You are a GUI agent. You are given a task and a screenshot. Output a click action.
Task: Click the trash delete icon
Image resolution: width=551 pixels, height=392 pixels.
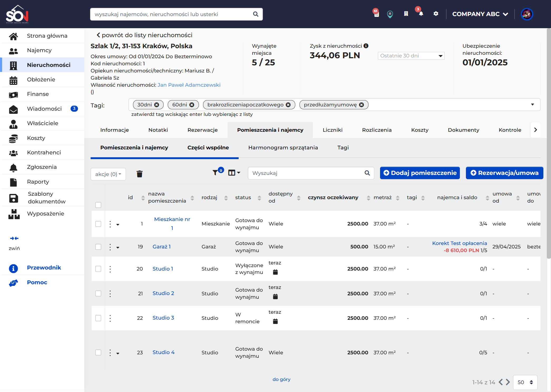click(140, 174)
